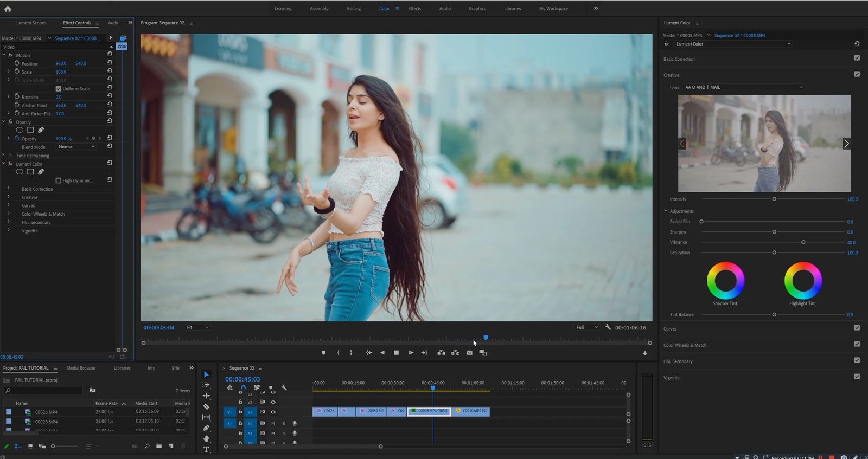
Task: Open the Blend Mode dropdown
Action: tap(76, 147)
